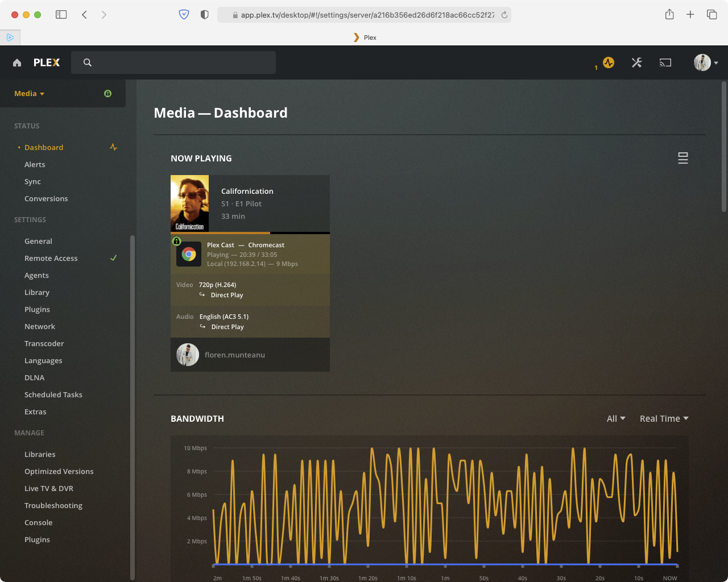The height and width of the screenshot is (582, 728).
Task: Click Californication playback progress bar
Action: click(x=250, y=233)
